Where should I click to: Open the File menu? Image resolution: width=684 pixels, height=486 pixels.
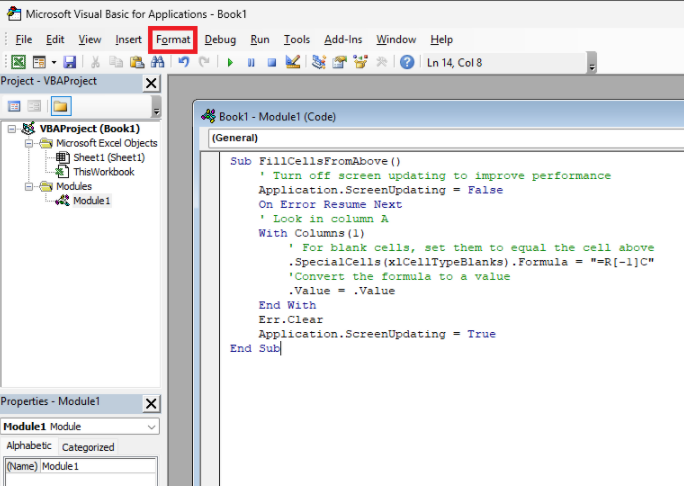[24, 40]
